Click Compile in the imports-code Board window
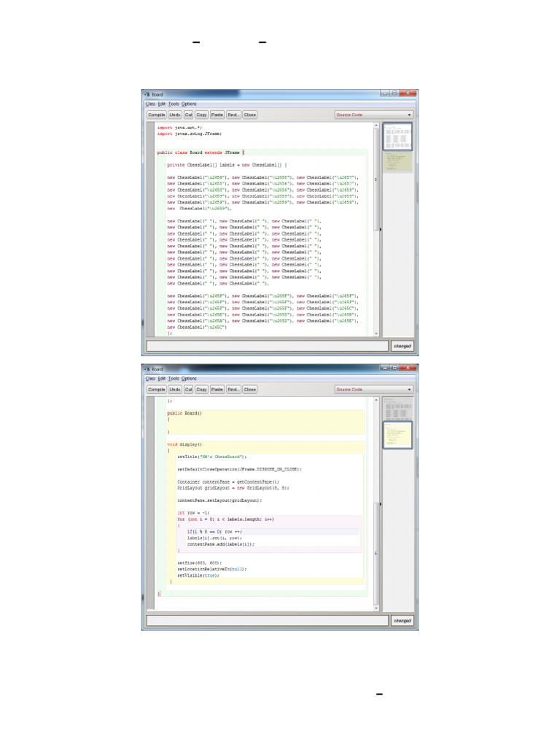This screenshot has width=560, height=747. tap(157, 115)
